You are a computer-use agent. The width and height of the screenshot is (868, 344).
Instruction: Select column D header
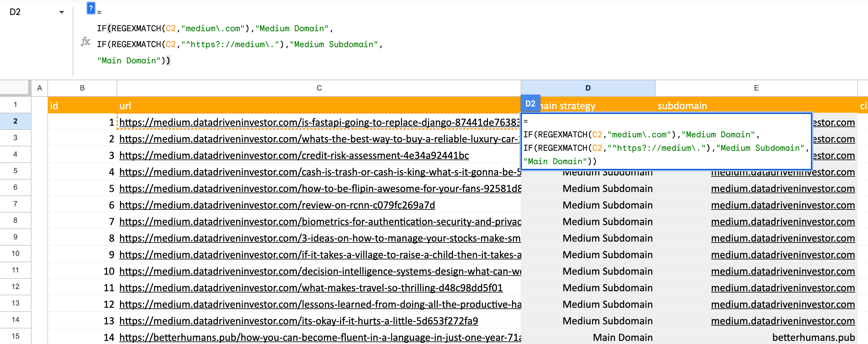tap(588, 88)
